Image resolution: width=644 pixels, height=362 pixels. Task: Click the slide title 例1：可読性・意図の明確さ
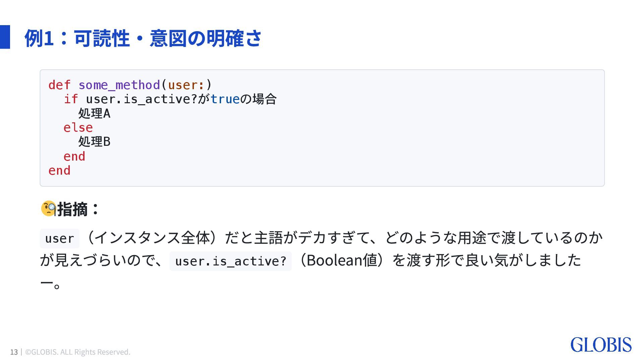point(143,38)
